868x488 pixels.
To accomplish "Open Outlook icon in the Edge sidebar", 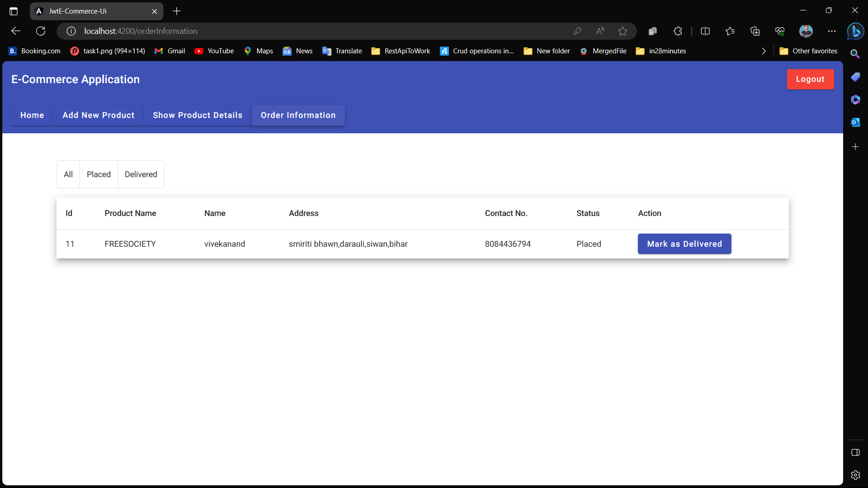I will click(x=855, y=122).
